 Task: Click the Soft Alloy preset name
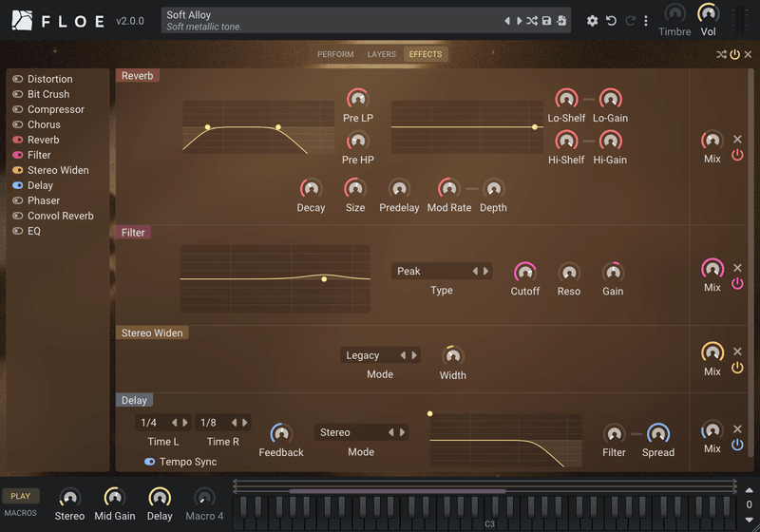189,15
